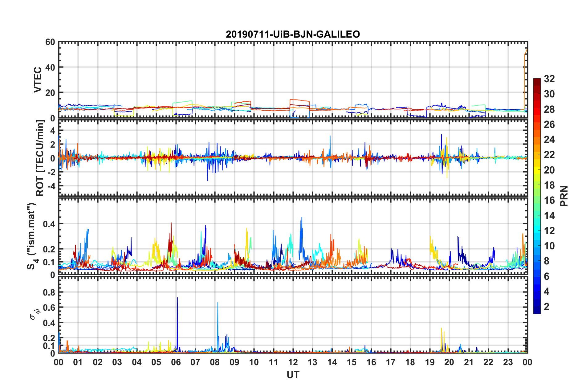This screenshot has width=586, height=392.
Task: Click the colorbar tick label 16
Action: (x=549, y=200)
